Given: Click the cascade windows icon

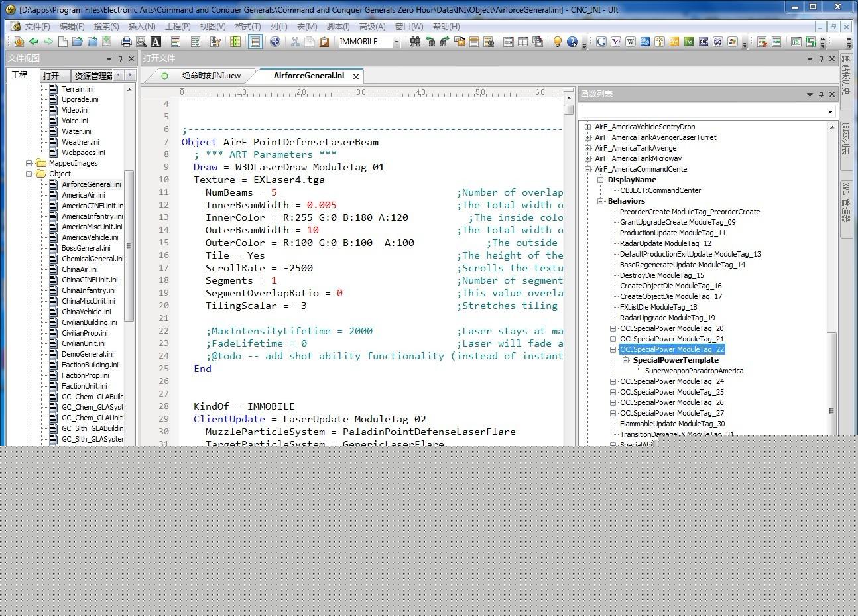Looking at the screenshot, I should [538, 42].
